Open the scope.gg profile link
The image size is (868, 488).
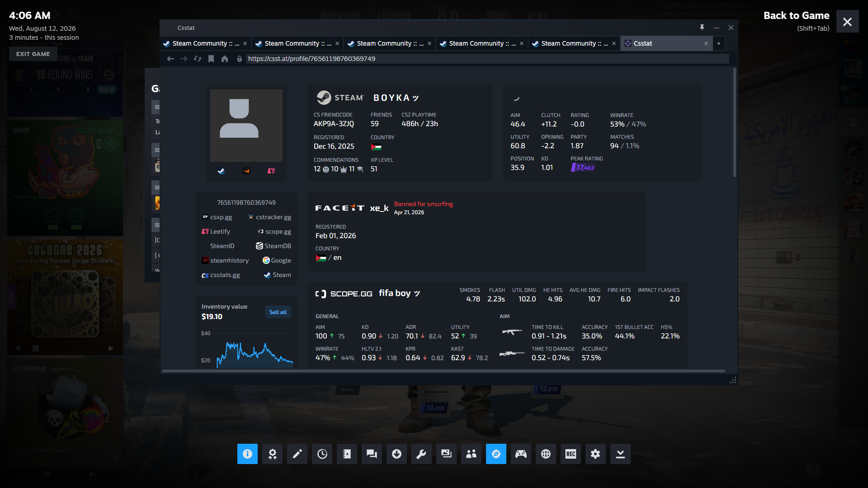[274, 231]
